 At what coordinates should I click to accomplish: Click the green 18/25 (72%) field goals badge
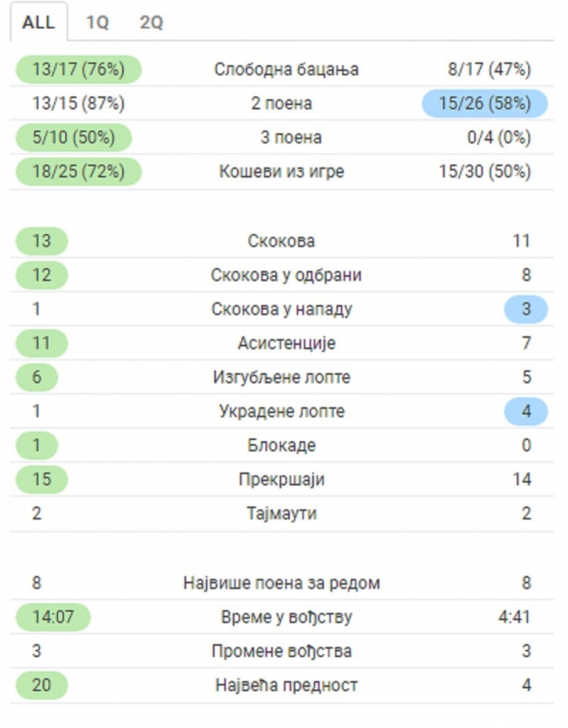78,171
